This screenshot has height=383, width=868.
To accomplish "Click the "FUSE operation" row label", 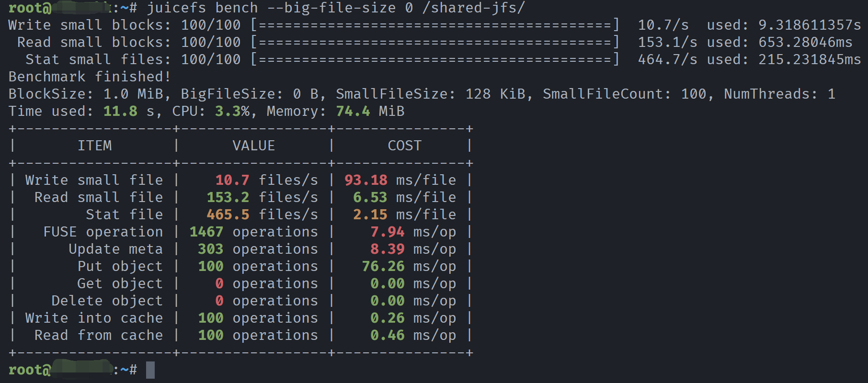I will [x=103, y=232].
